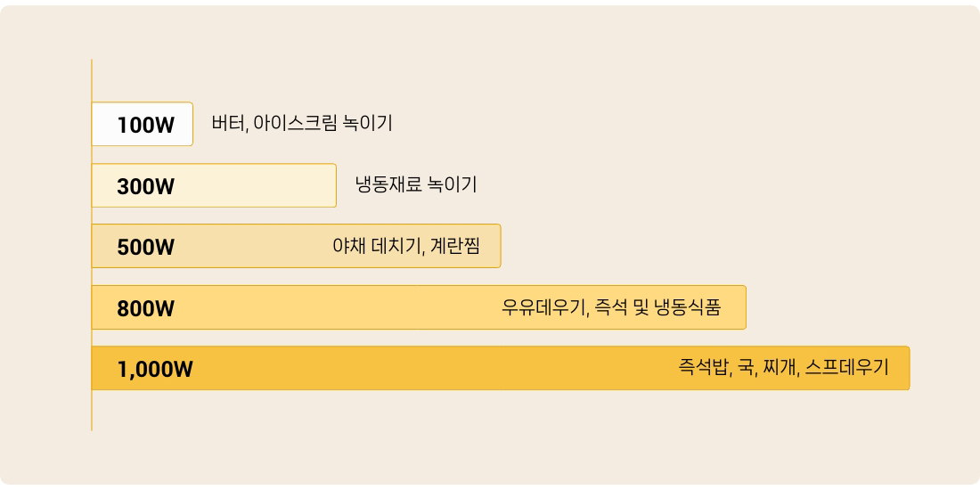Click the 100W wattage label

(145, 125)
